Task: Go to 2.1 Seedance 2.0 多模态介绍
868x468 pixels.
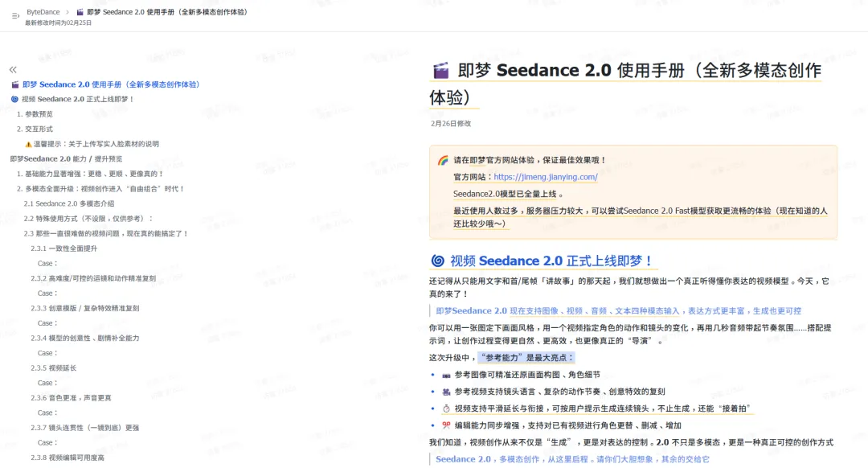Action: point(69,203)
